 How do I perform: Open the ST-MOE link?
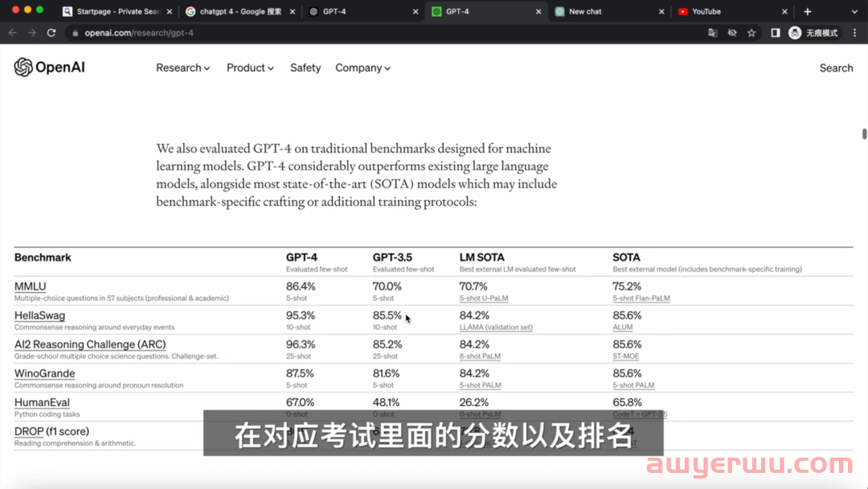coord(625,356)
